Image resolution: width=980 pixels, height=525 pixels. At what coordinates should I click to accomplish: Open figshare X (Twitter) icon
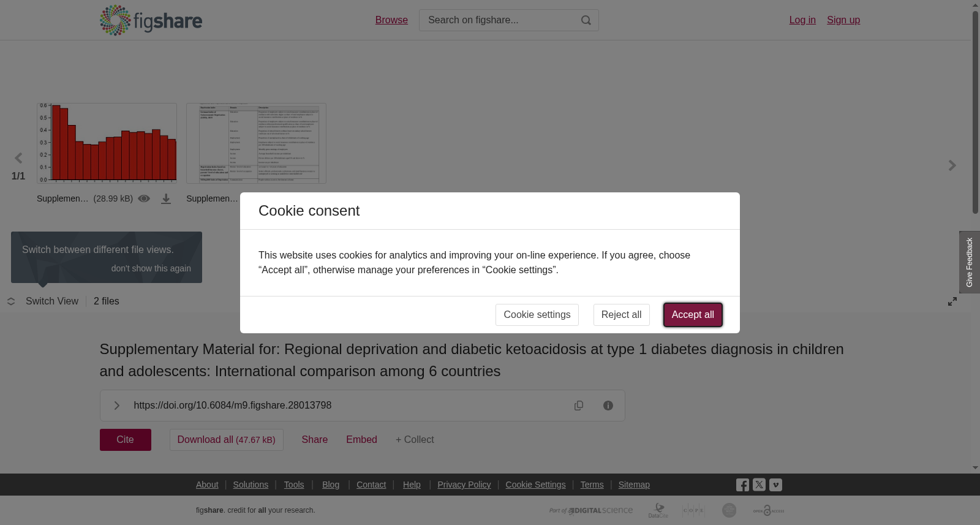tap(759, 485)
